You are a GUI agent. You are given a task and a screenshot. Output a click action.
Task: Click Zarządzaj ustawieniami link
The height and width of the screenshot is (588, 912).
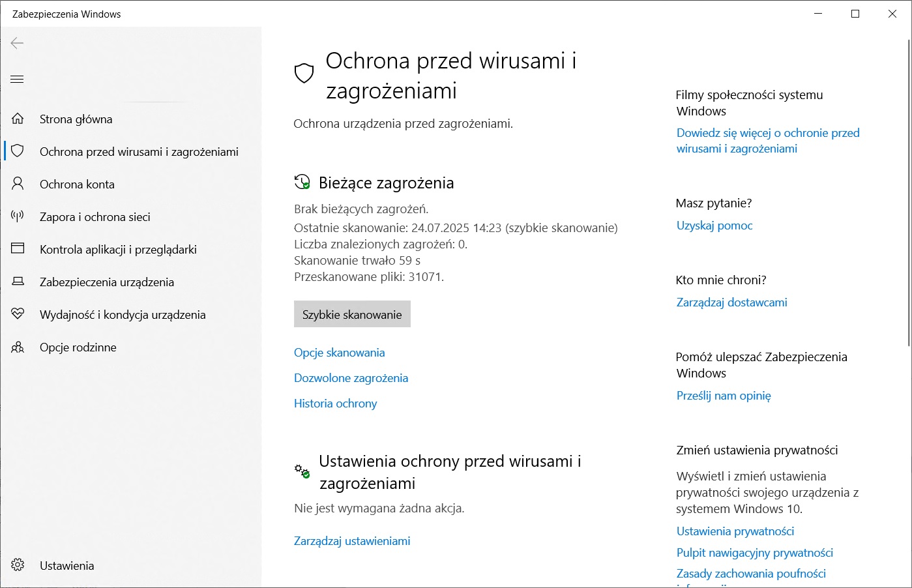point(352,541)
